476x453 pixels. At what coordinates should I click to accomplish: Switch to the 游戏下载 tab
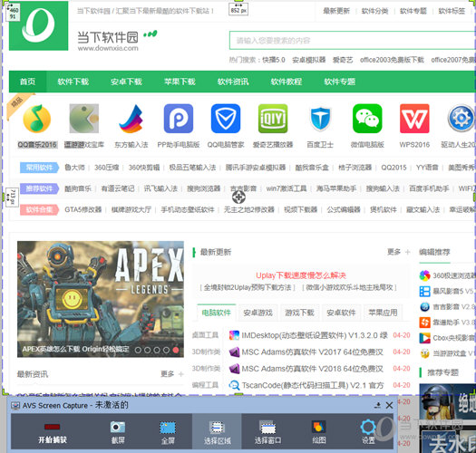click(299, 313)
